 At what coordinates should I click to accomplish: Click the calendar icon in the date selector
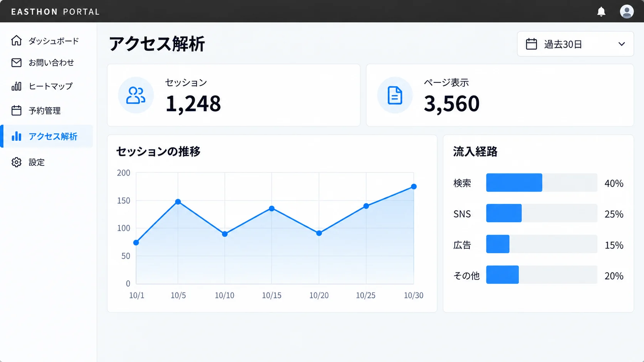click(532, 44)
